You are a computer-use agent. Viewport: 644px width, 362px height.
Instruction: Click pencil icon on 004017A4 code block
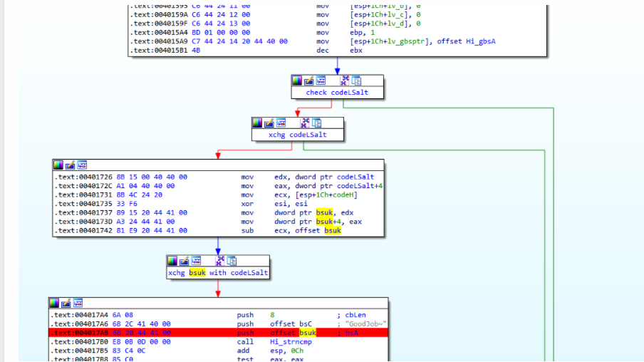[x=66, y=304]
